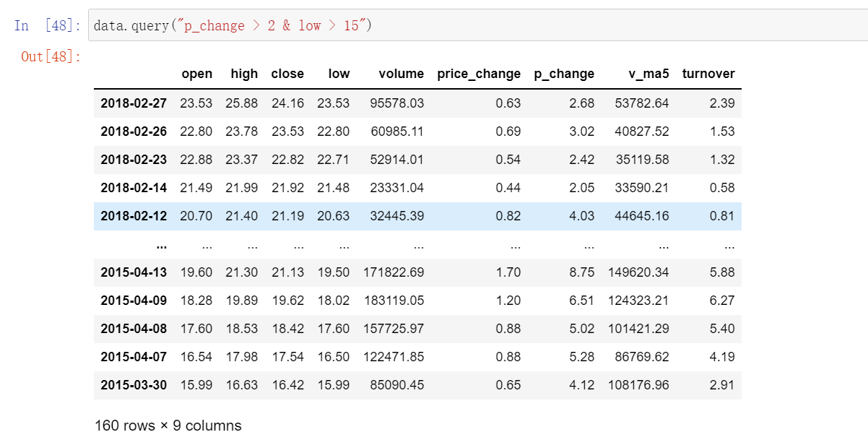
Task: Select row index 2018-02-14
Action: click(134, 188)
